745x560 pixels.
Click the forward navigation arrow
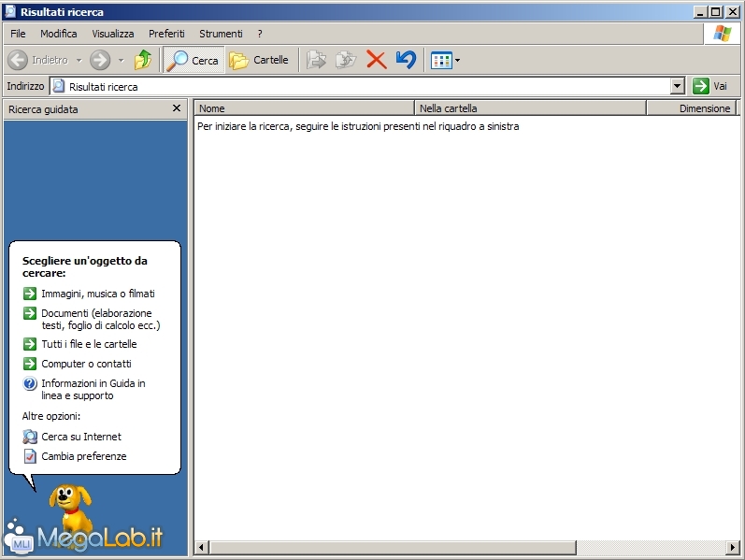coord(100,61)
